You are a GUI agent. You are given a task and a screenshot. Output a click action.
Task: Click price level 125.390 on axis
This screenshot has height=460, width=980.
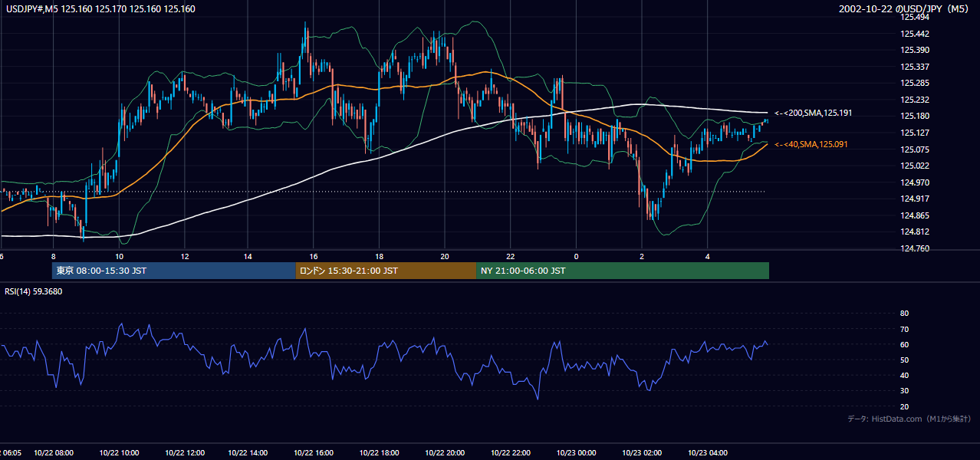[x=914, y=50]
